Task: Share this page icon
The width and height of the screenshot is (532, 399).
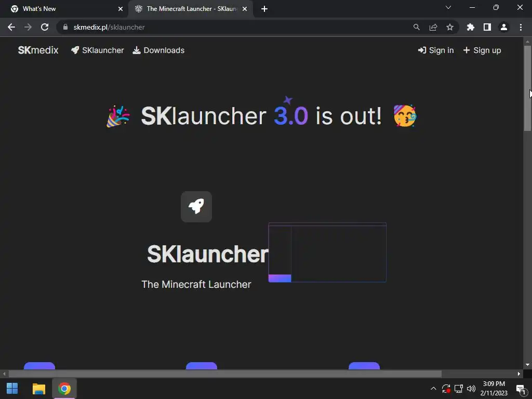Action: point(433,27)
